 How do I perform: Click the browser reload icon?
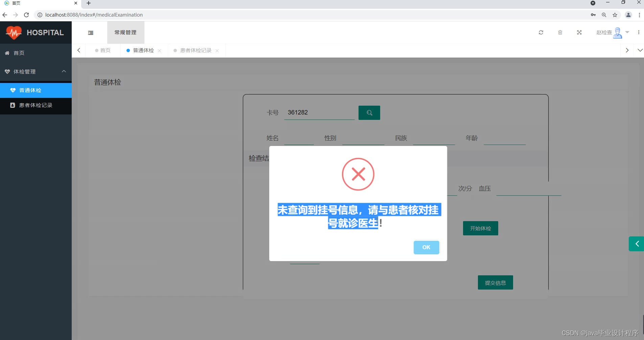26,15
